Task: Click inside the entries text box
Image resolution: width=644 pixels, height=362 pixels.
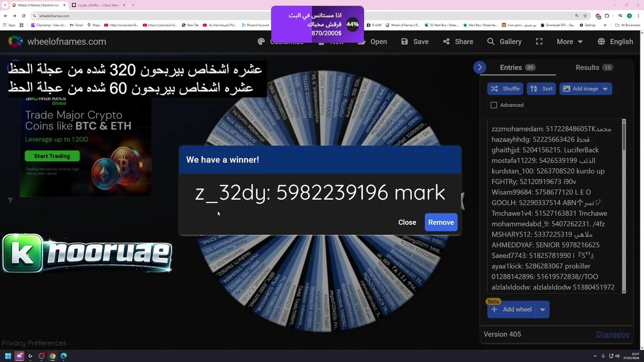Action: click(x=553, y=206)
